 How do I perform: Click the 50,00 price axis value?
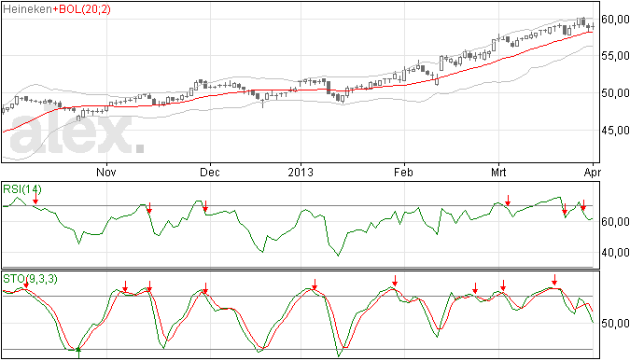(616, 93)
